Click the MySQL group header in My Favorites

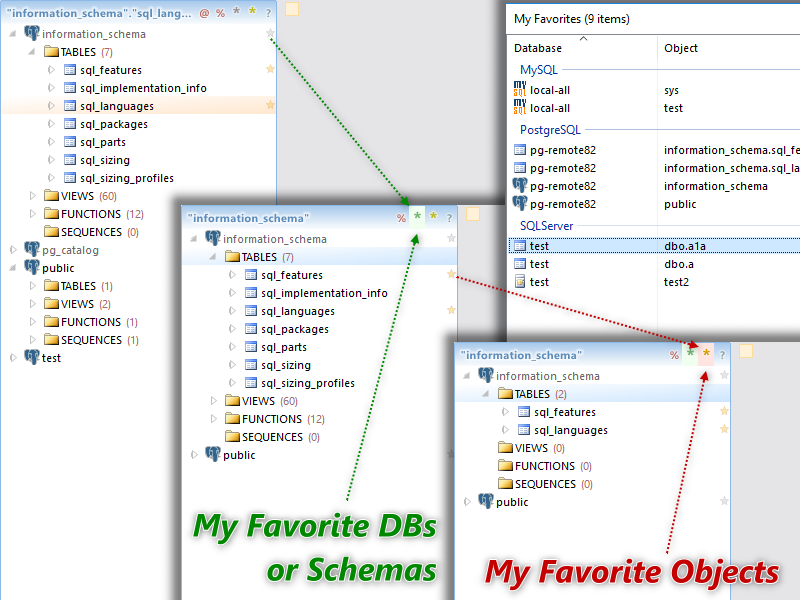coord(539,70)
